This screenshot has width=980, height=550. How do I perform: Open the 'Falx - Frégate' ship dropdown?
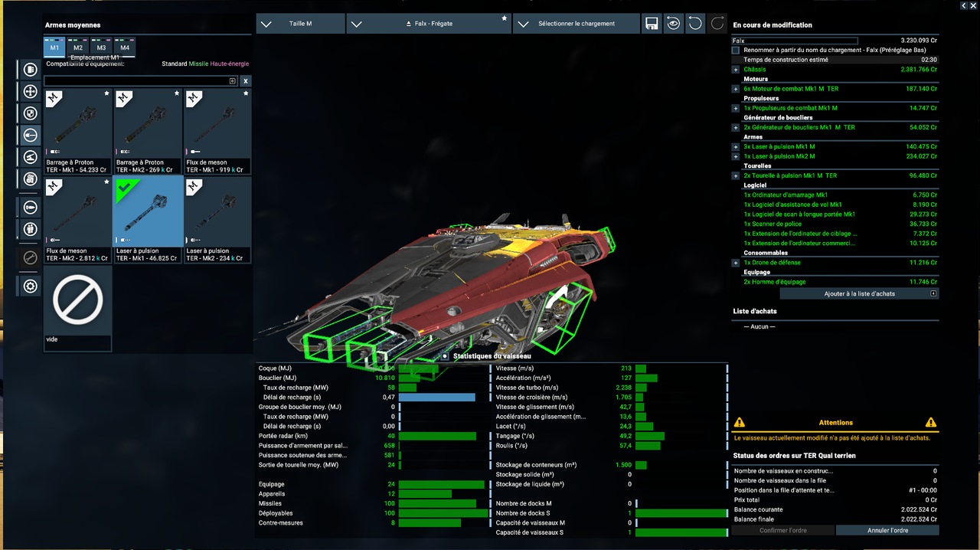coord(429,24)
